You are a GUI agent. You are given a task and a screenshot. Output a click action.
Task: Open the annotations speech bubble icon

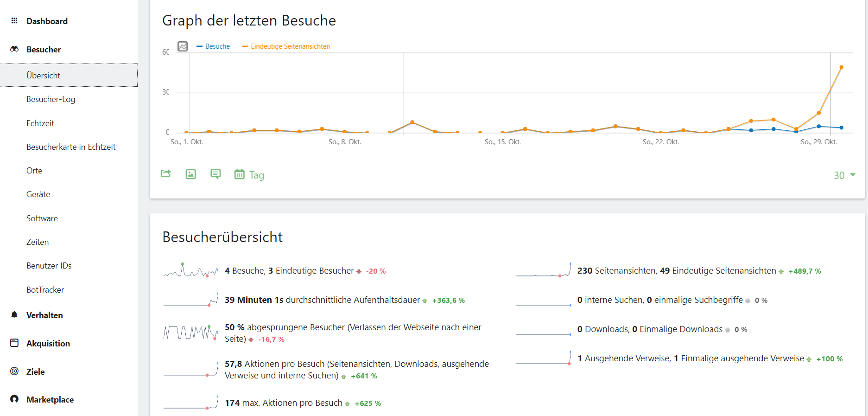pyautogui.click(x=215, y=174)
